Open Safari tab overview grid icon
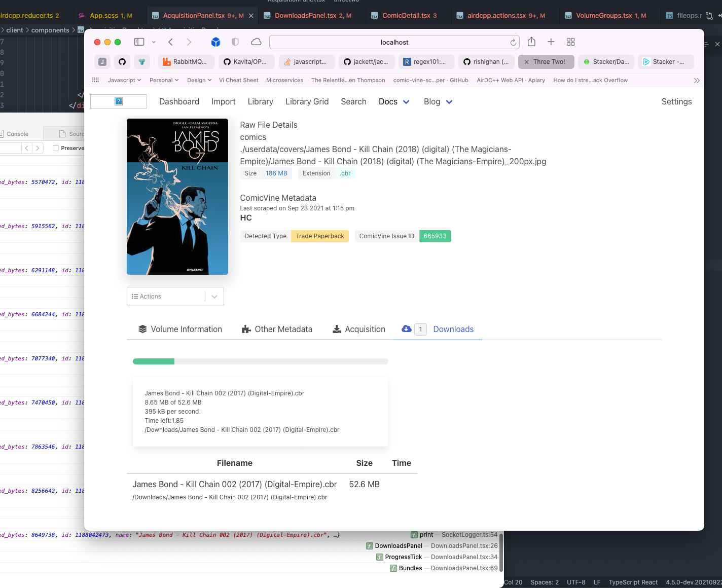722x588 pixels. tap(570, 42)
